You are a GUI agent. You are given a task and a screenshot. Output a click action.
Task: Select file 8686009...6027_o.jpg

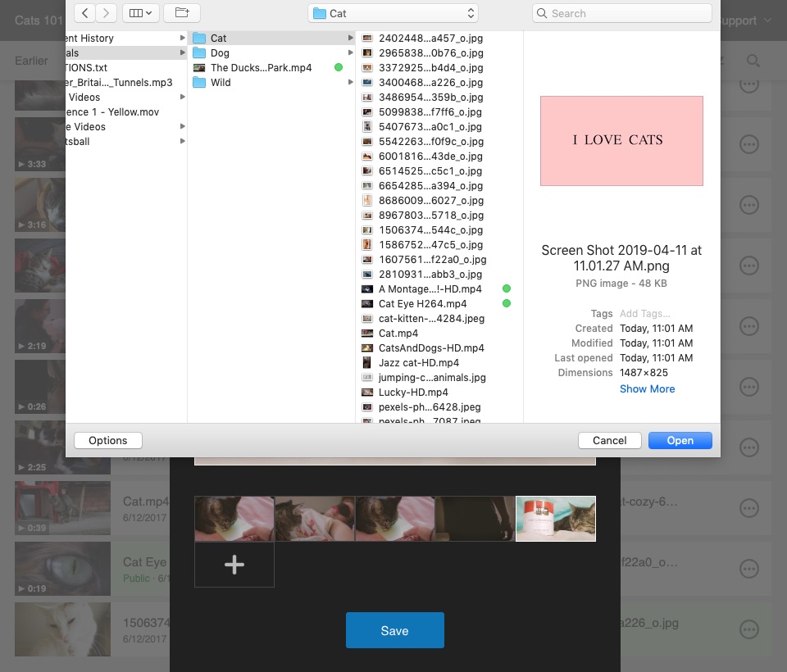click(x=439, y=201)
